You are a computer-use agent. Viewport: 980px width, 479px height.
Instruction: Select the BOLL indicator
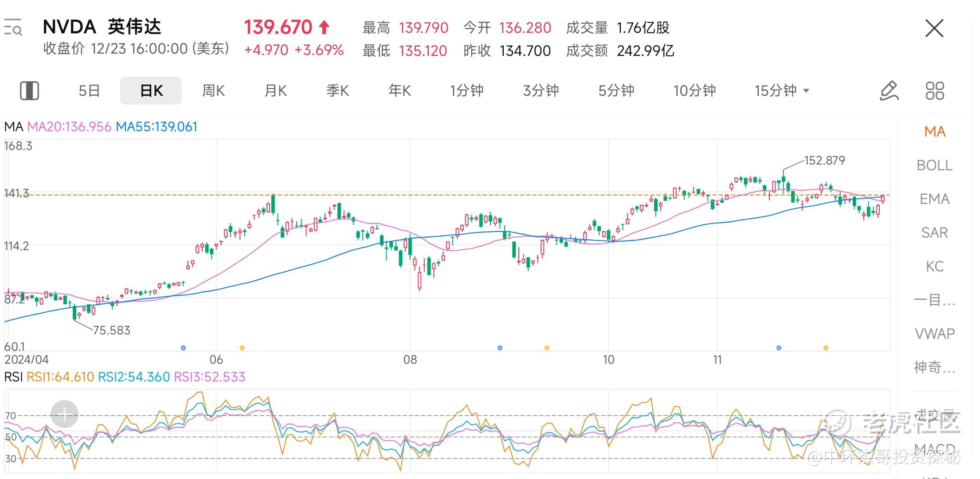click(x=935, y=165)
